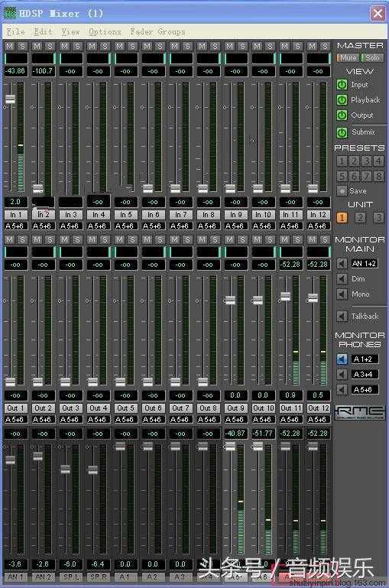Click the In 1 fader knob

[x=10, y=99]
